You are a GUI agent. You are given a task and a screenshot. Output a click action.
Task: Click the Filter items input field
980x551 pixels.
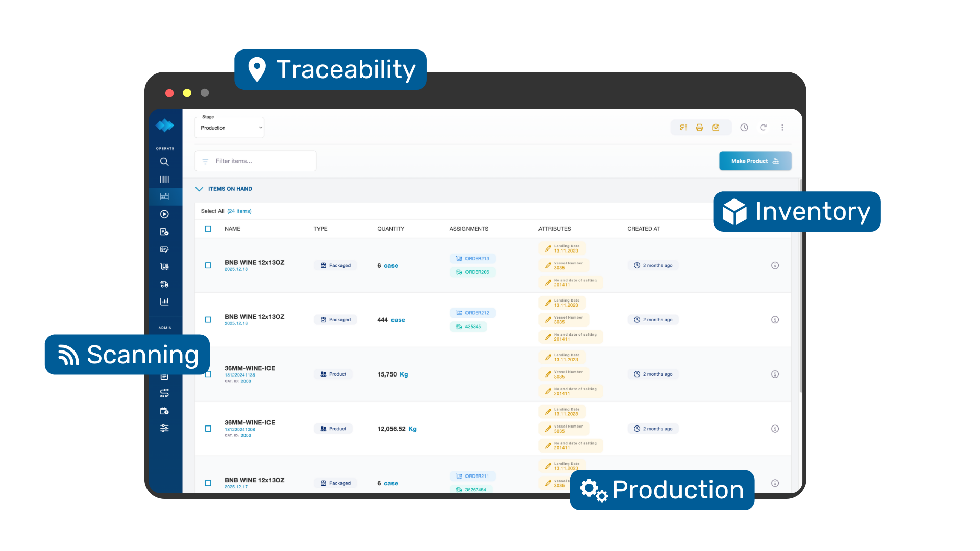pos(255,161)
